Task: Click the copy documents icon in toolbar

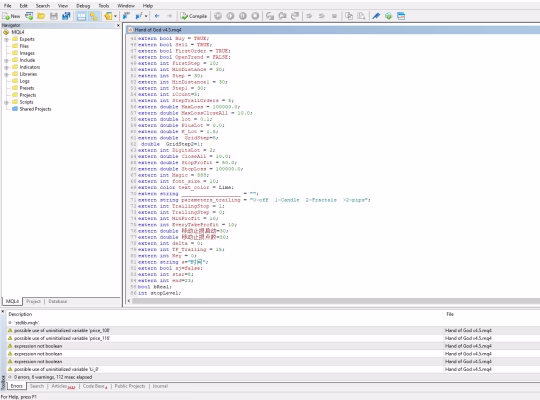Action: coord(349,16)
